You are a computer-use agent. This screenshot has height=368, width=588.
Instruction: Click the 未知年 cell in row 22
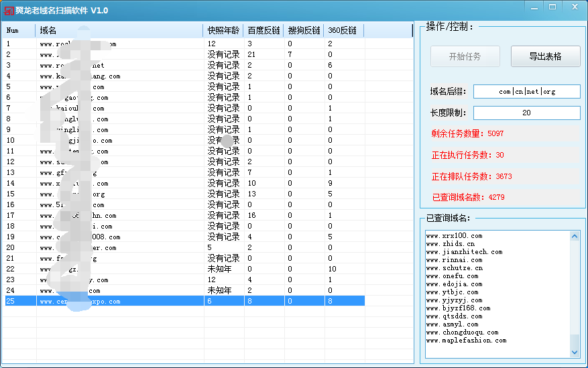220,269
